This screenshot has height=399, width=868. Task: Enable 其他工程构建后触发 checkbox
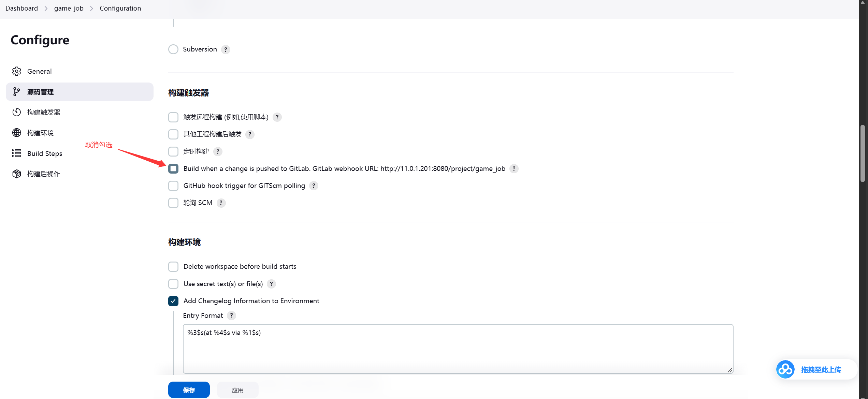point(173,134)
